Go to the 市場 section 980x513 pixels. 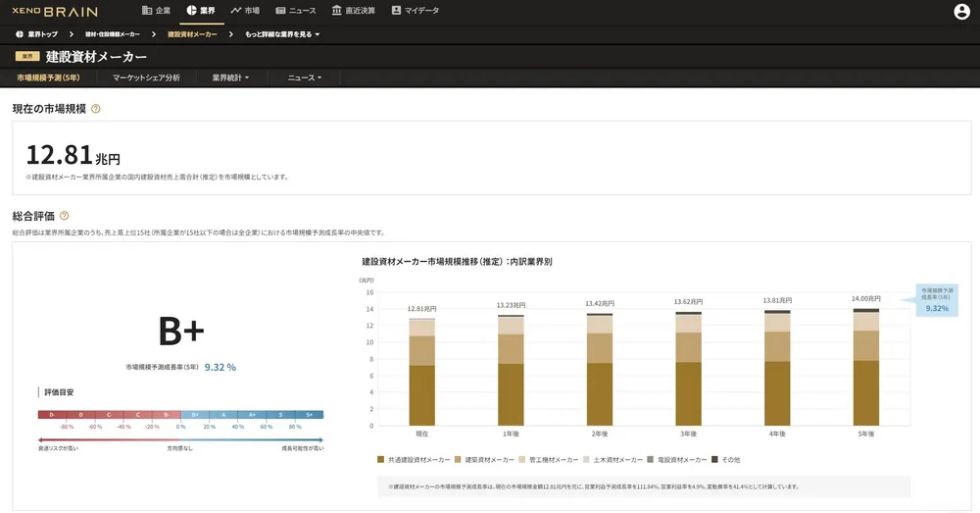click(x=245, y=11)
